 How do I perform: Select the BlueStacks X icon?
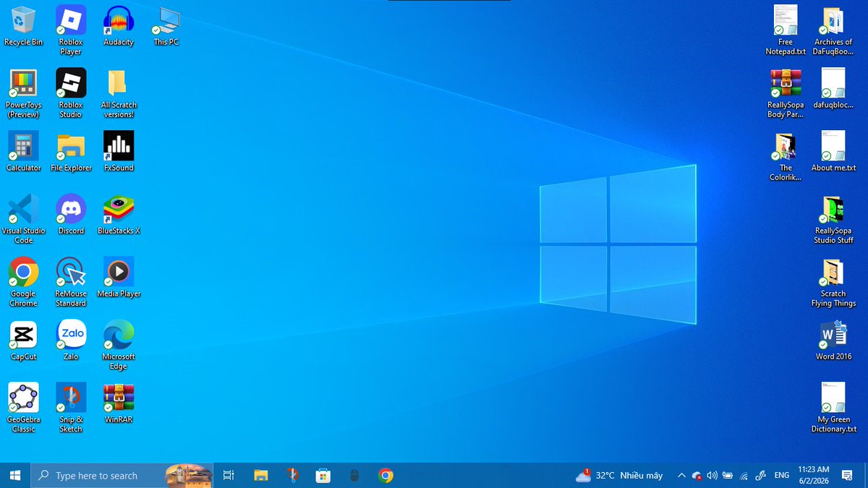pos(119,215)
